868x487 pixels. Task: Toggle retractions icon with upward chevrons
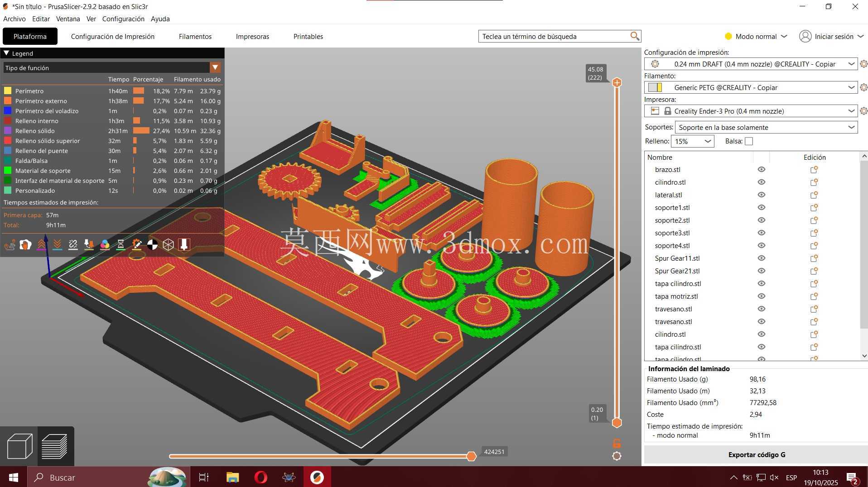point(41,245)
